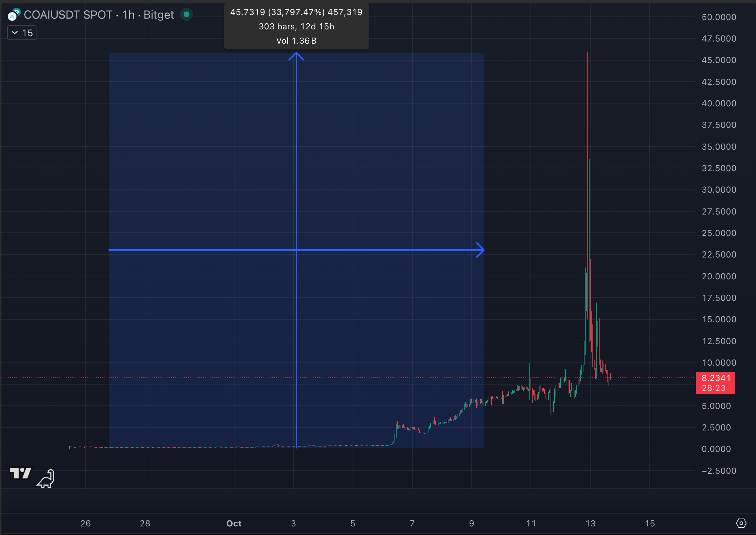Click the Oct label on time axis
Image resolution: width=756 pixels, height=535 pixels.
tap(234, 524)
